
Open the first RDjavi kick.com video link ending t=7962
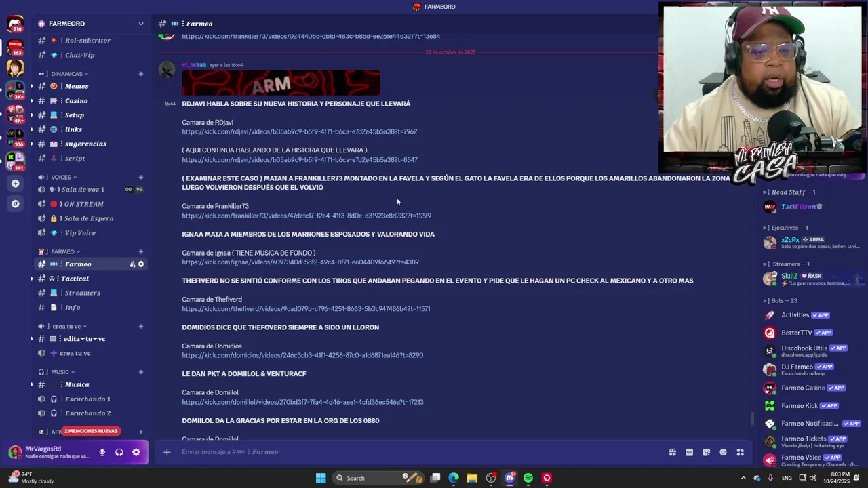299,131
